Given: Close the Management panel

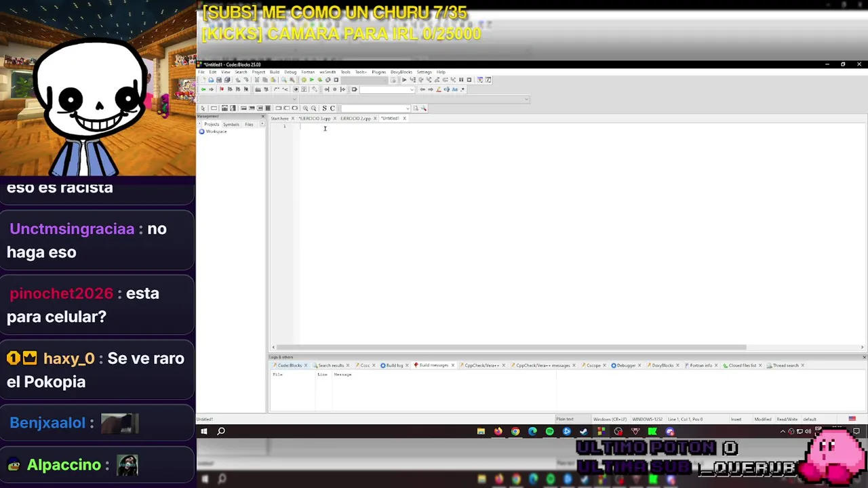Looking at the screenshot, I should [263, 117].
